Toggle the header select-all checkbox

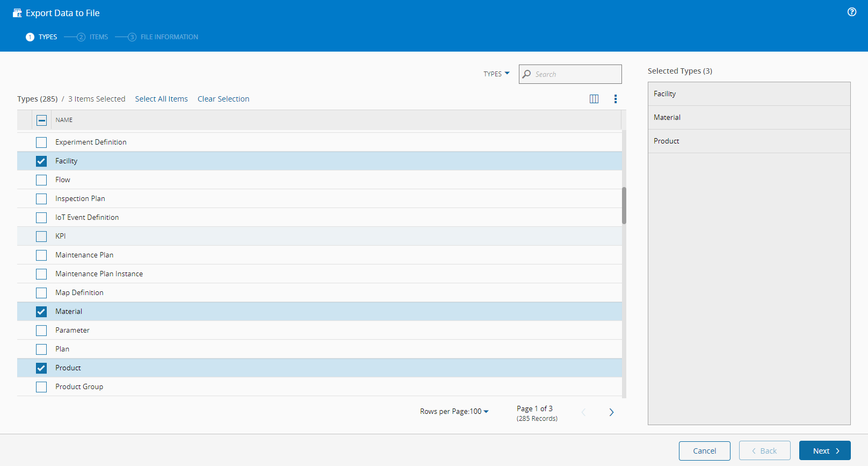click(41, 120)
